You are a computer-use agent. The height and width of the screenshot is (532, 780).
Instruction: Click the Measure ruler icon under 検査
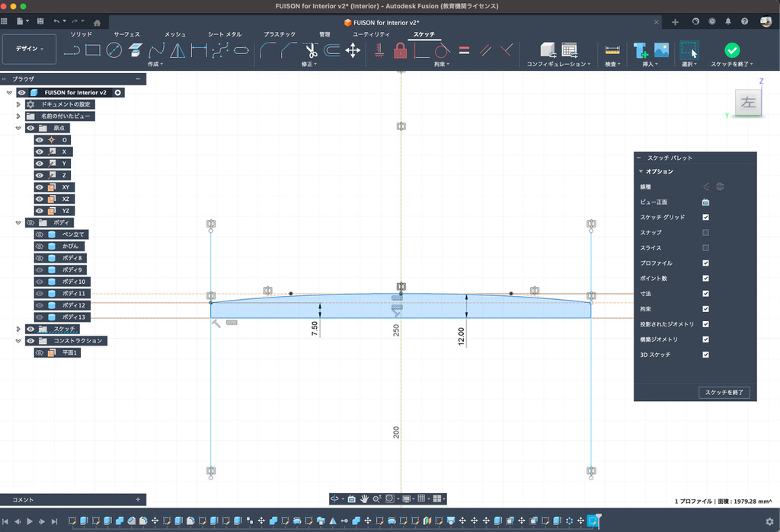click(x=612, y=50)
